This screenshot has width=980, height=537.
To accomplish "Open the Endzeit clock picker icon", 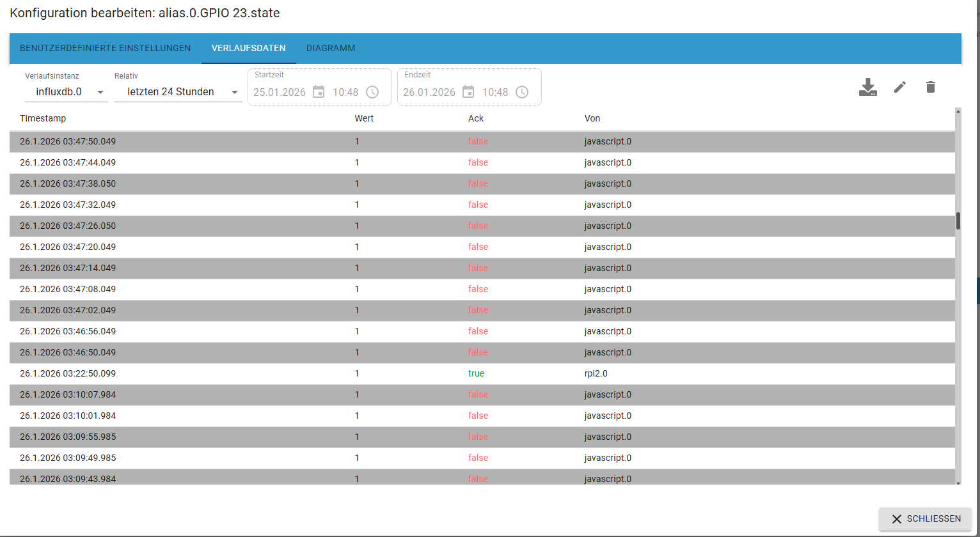I will point(522,92).
